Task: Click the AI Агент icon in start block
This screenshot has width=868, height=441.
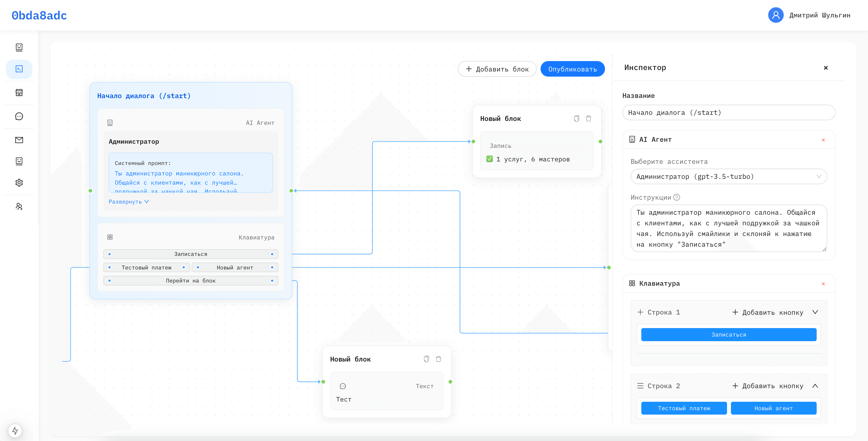Action: (110, 123)
